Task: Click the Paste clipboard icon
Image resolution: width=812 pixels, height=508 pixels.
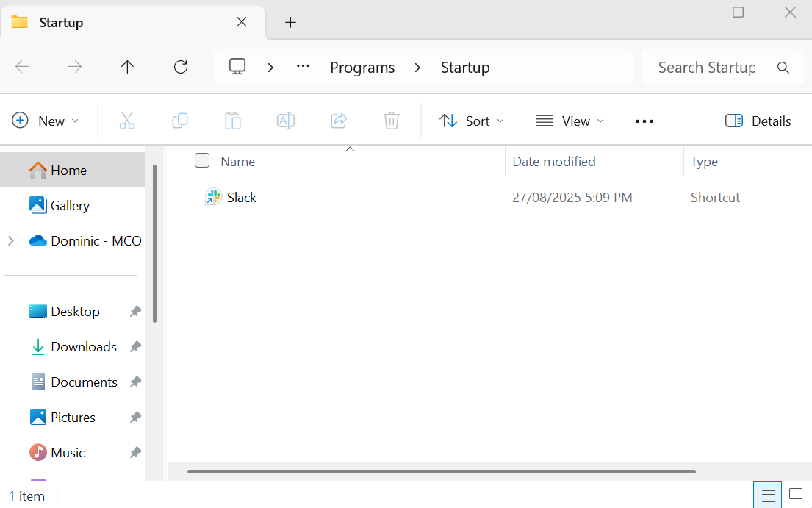Action: coord(233,121)
